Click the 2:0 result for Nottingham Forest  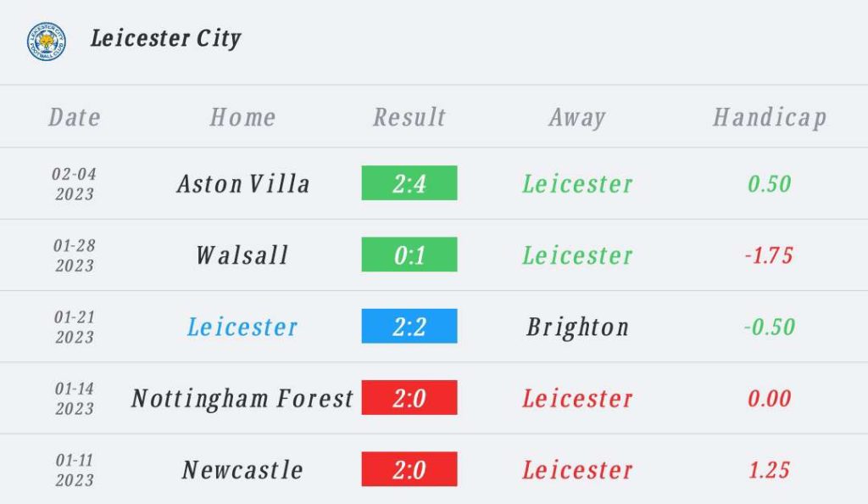click(x=409, y=398)
